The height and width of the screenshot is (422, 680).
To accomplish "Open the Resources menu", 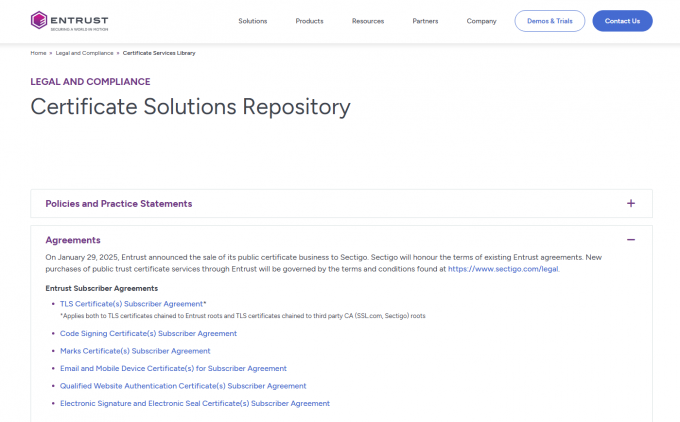I will point(368,21).
